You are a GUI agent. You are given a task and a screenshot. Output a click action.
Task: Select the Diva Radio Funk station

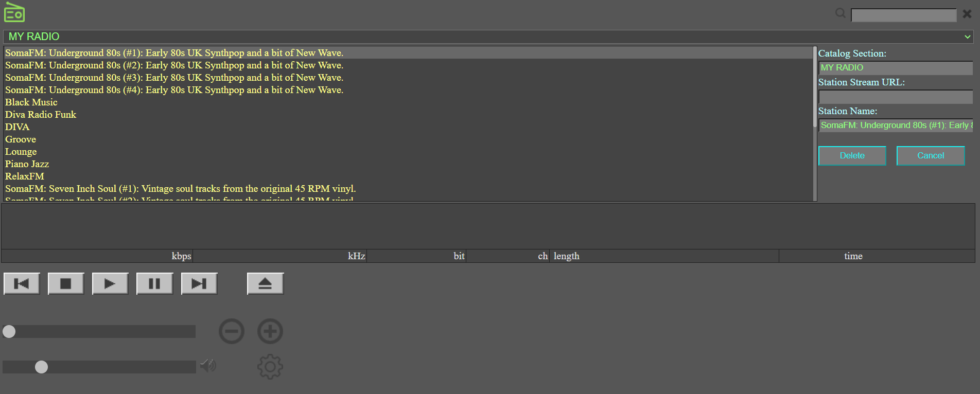[408, 115]
